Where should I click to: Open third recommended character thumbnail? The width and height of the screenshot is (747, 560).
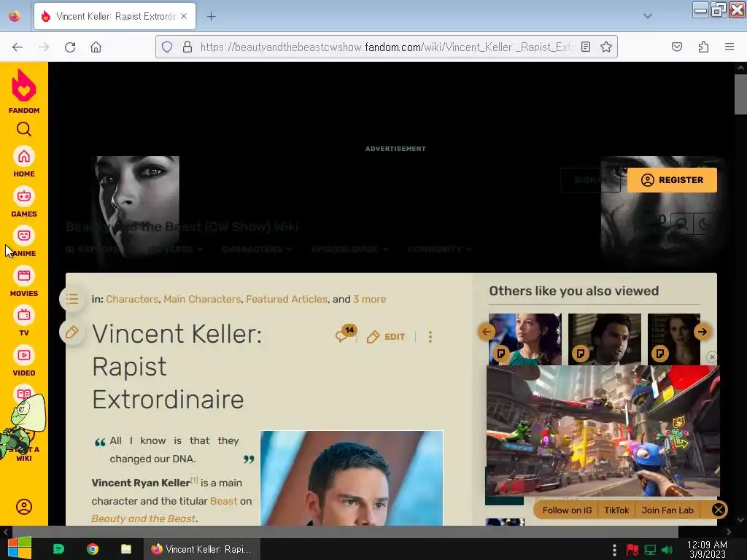point(673,339)
